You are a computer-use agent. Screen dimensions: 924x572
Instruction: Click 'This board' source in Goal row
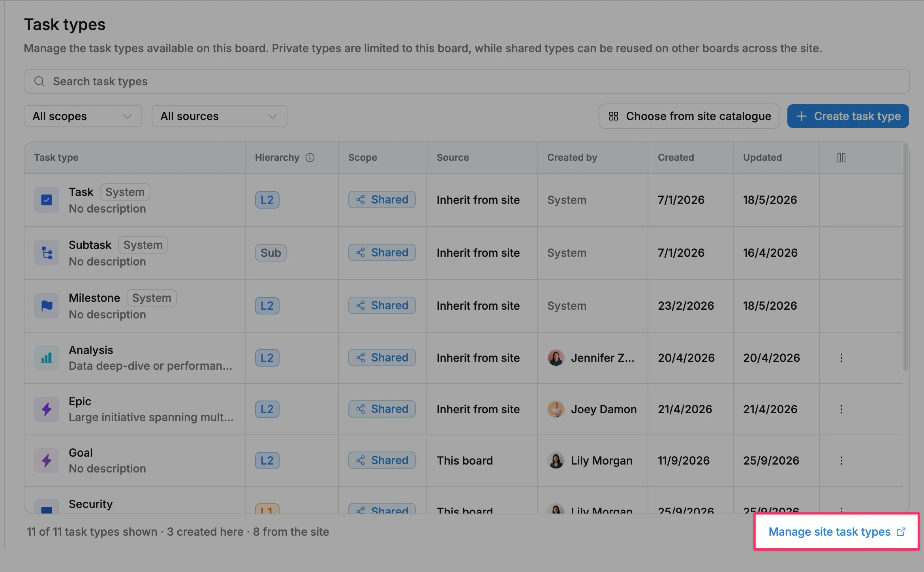[x=465, y=461]
